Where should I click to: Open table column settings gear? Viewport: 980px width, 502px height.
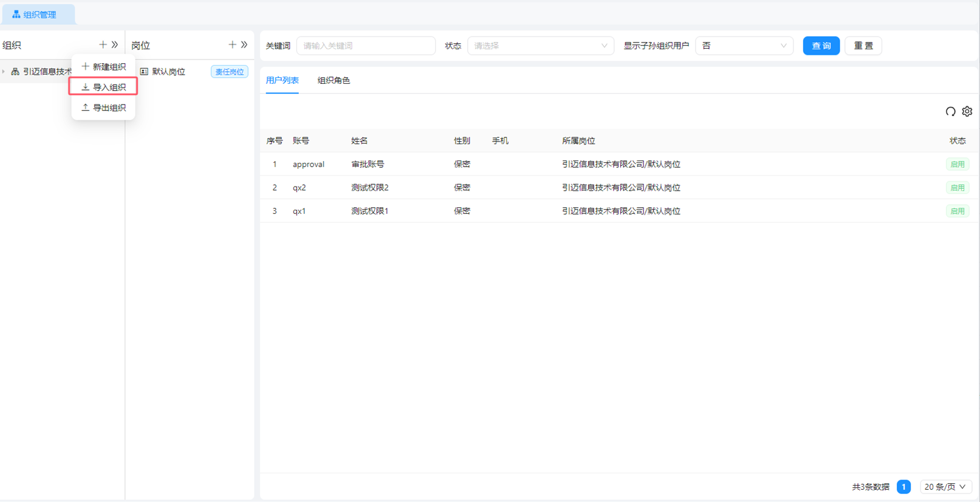tap(967, 111)
